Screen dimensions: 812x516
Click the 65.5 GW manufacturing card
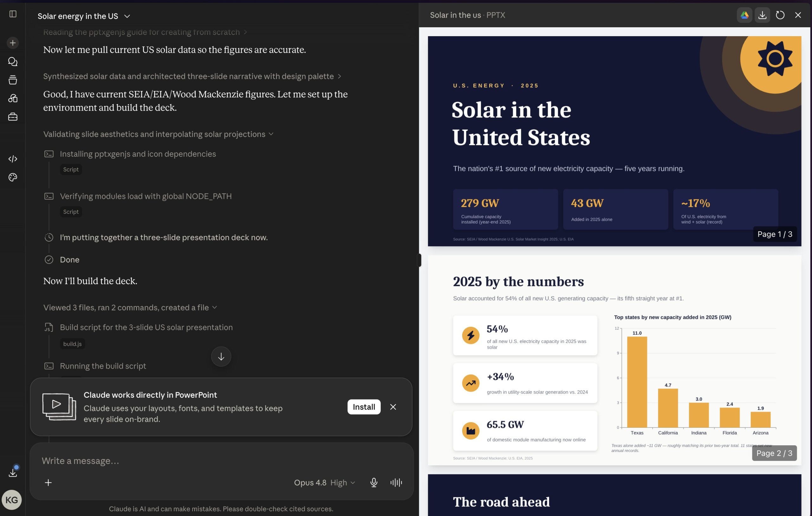click(525, 431)
